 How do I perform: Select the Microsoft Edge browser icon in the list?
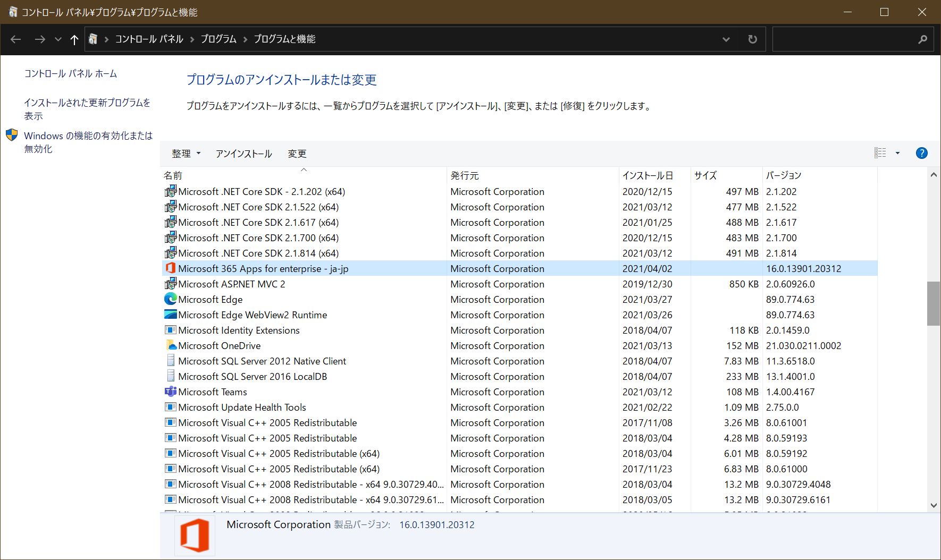pyautogui.click(x=170, y=299)
